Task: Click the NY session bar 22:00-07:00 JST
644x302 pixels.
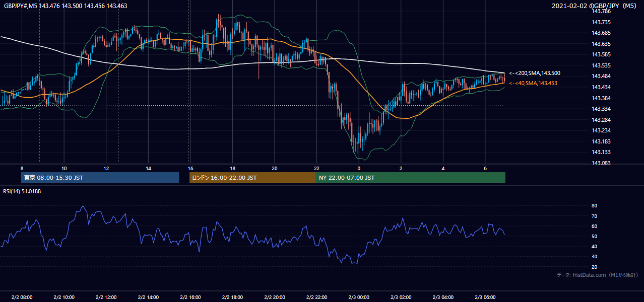Action: click(411, 178)
